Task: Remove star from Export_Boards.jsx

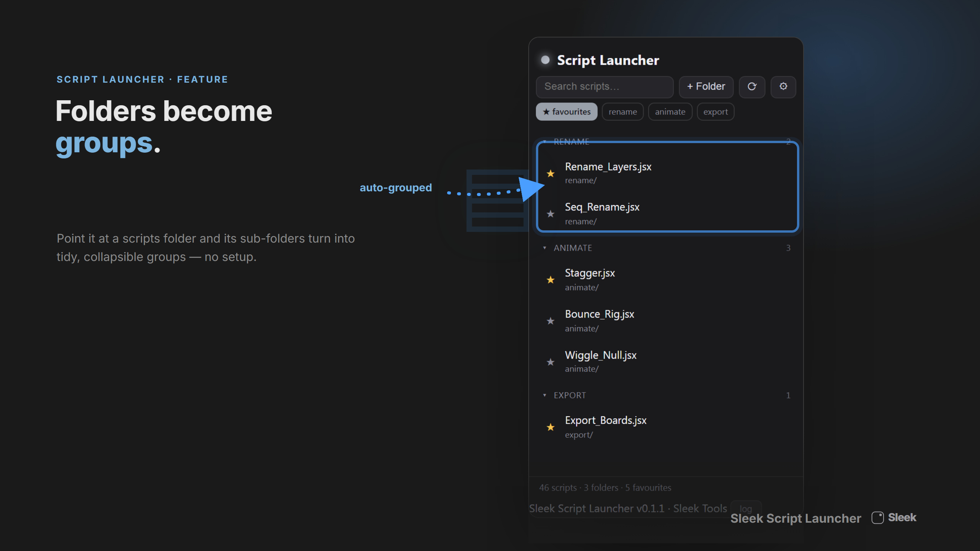Action: click(x=550, y=427)
